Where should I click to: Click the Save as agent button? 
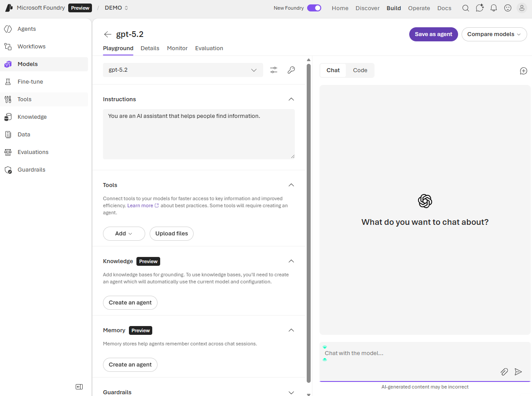coord(433,34)
